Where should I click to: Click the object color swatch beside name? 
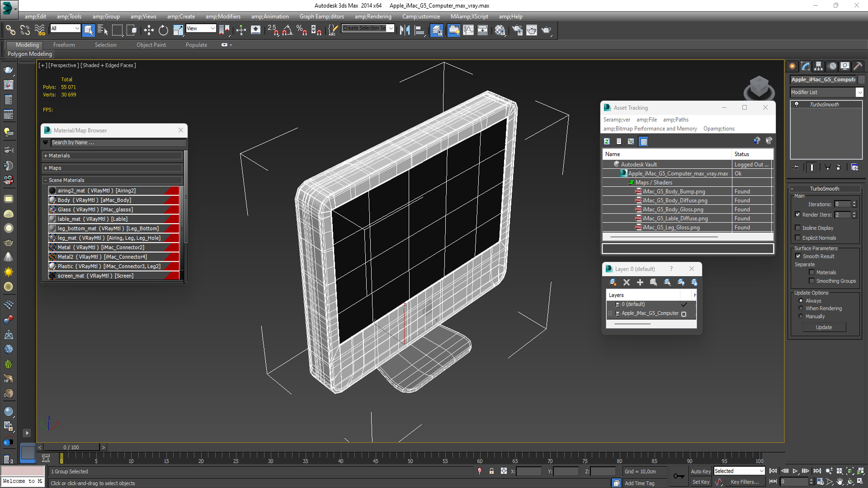point(861,80)
